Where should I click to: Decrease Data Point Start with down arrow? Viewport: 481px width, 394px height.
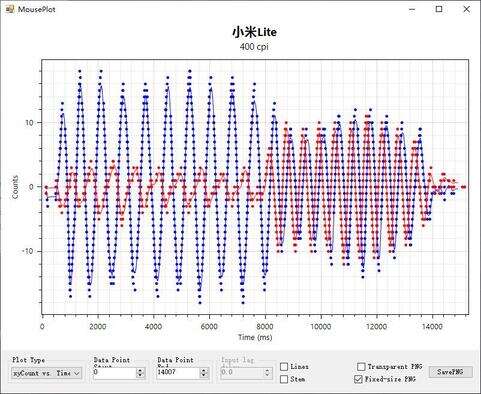140,375
